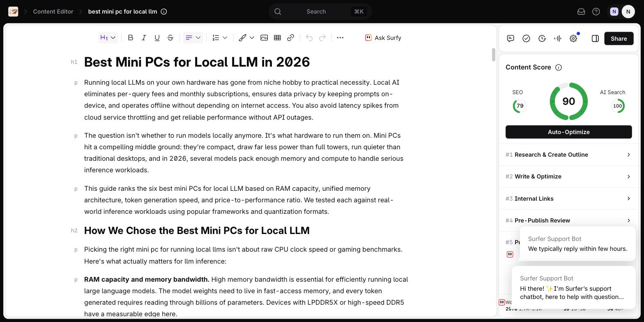Expand Write & Optimize step
The width and height of the screenshot is (644, 322).
pos(569,176)
